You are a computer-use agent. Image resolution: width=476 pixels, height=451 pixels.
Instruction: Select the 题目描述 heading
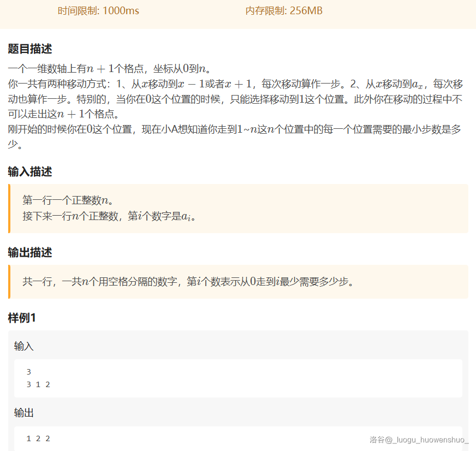(30, 49)
